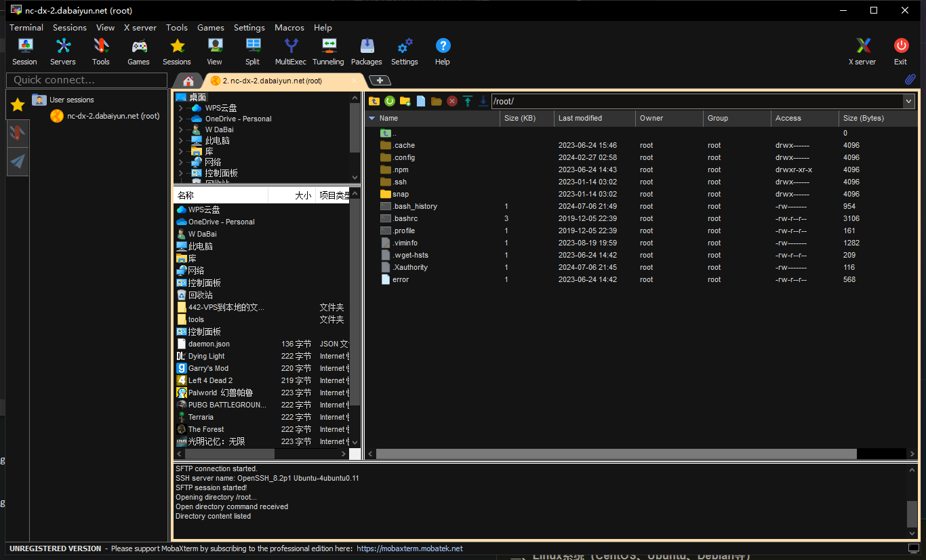Open the Sessions menu
This screenshot has width=926, height=560.
[x=70, y=28]
